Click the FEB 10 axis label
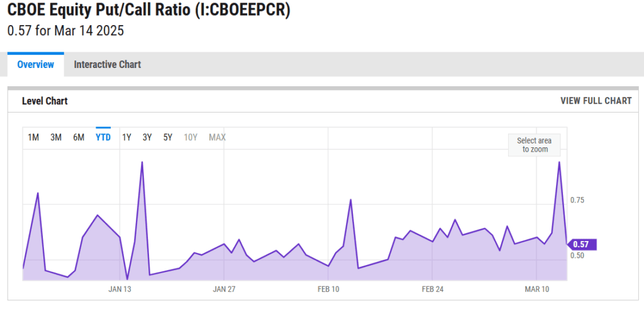Screen dimensions: 644x309 (x=328, y=289)
